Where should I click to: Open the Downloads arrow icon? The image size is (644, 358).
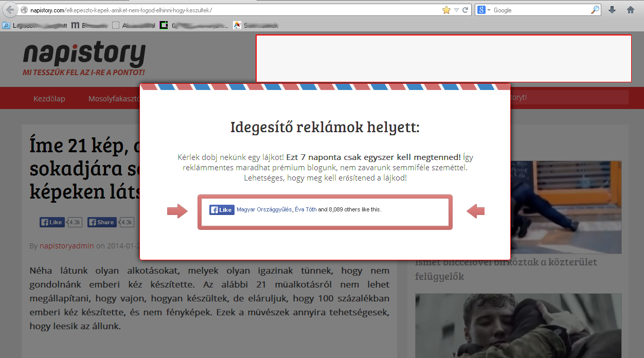(x=612, y=10)
